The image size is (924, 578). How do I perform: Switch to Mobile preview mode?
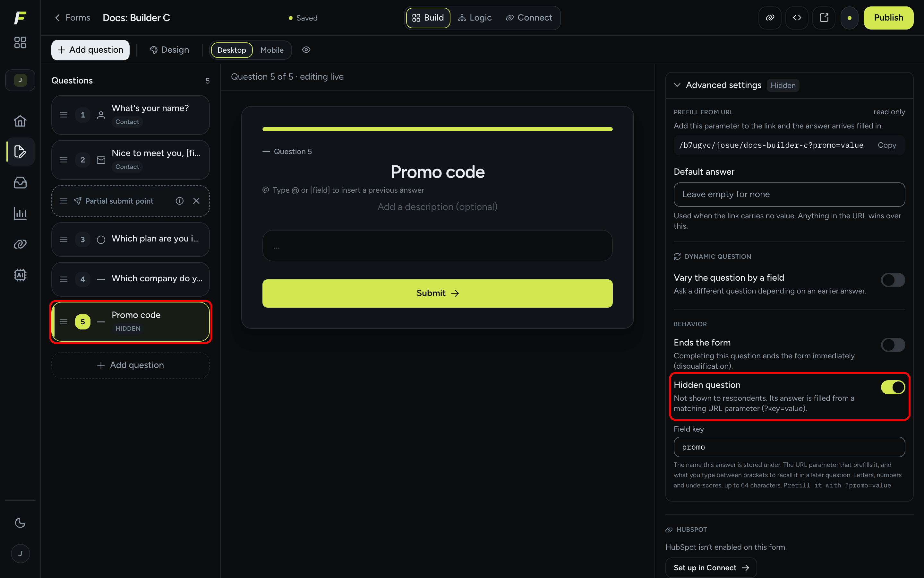(x=272, y=50)
